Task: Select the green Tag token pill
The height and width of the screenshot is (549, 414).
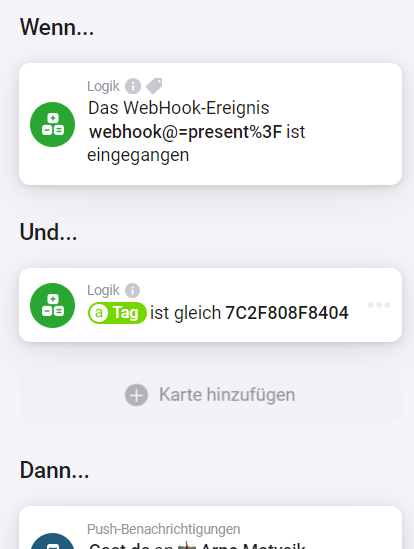Action: [117, 313]
